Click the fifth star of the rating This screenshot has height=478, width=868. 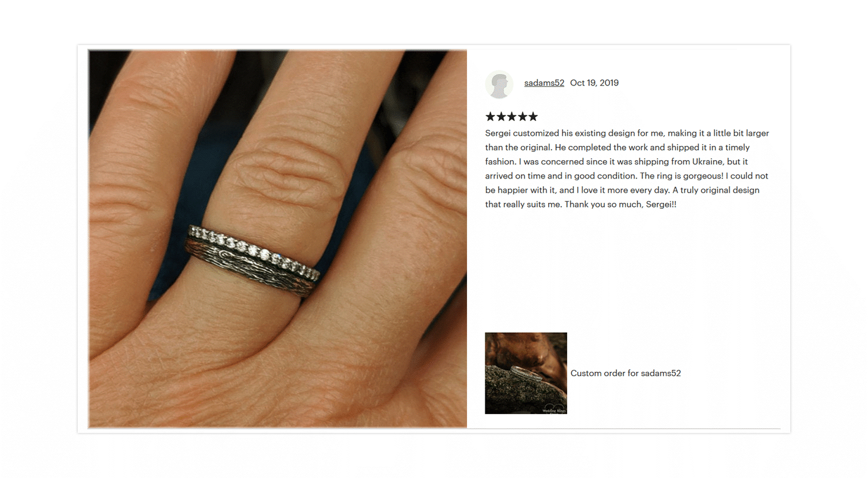coord(533,117)
